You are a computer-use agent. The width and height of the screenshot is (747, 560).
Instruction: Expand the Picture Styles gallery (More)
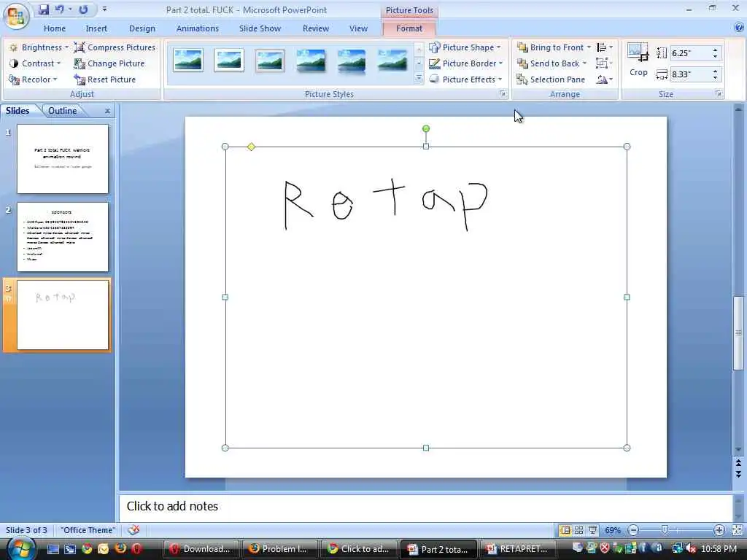pyautogui.click(x=419, y=78)
